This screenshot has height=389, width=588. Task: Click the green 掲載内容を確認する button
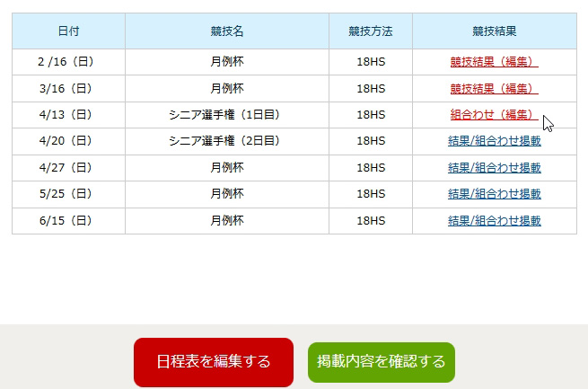[382, 362]
